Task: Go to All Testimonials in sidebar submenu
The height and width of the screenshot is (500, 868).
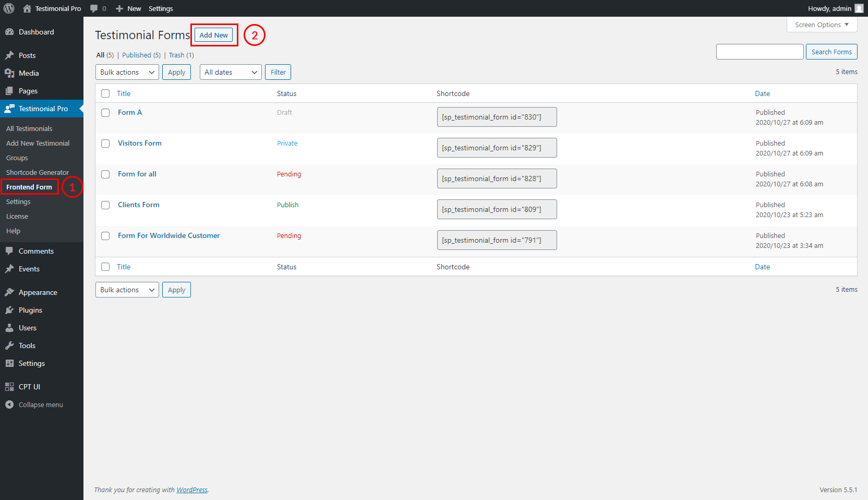Action: 29,128
